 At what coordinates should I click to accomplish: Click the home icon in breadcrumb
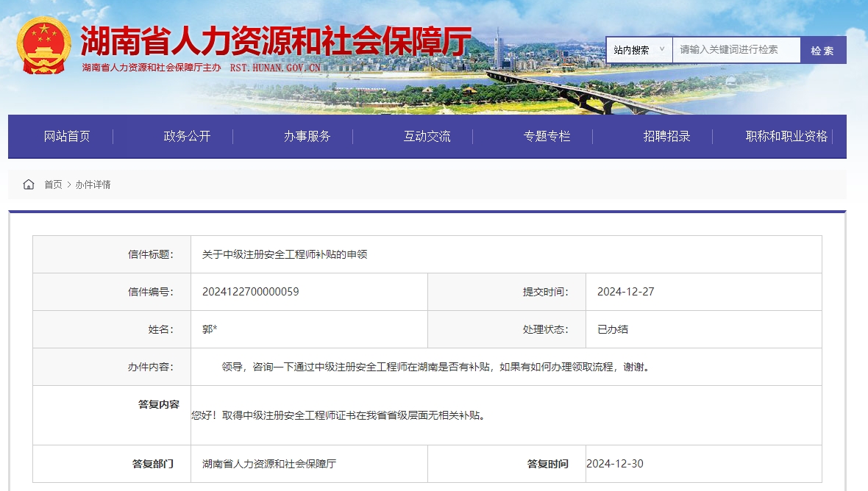tap(29, 184)
